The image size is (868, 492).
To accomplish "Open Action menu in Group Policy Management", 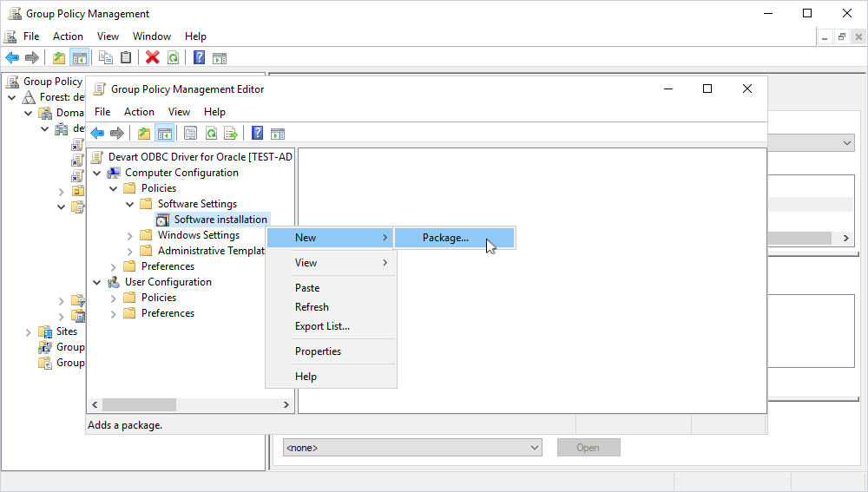I will pos(68,36).
